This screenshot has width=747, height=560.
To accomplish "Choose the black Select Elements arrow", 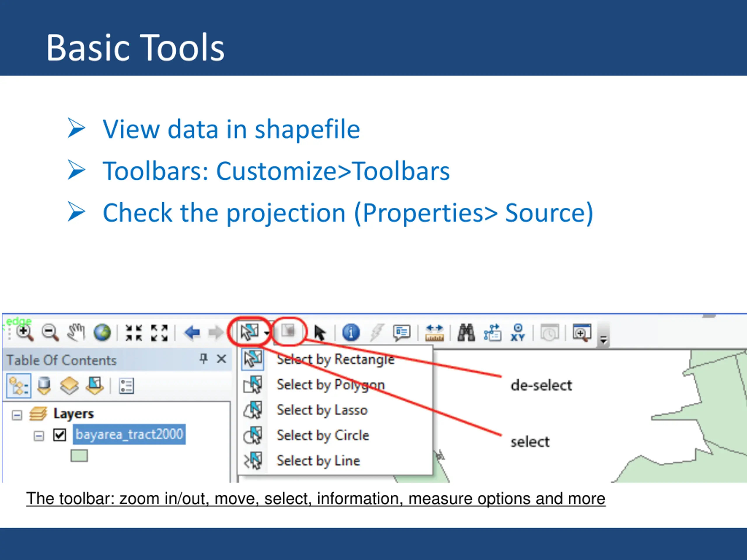I will (320, 333).
